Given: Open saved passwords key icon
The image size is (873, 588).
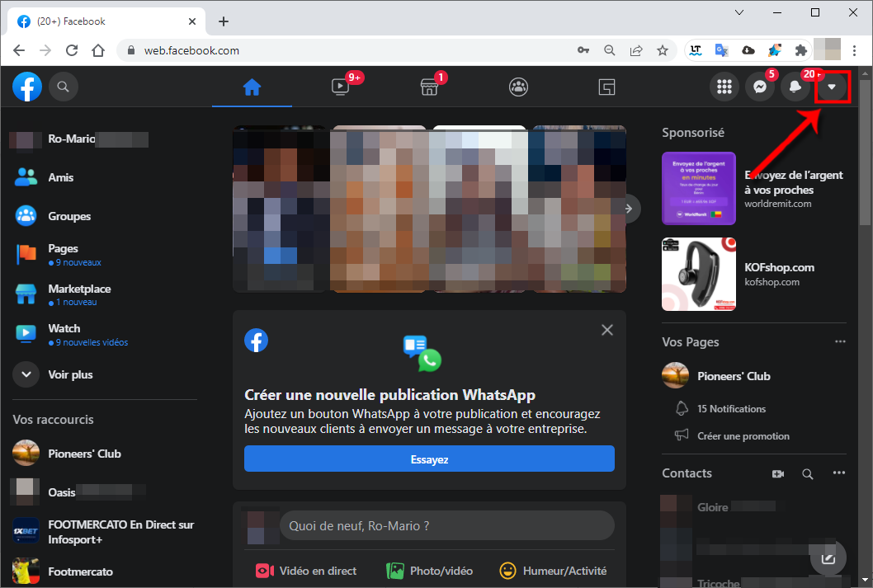Looking at the screenshot, I should pyautogui.click(x=583, y=50).
